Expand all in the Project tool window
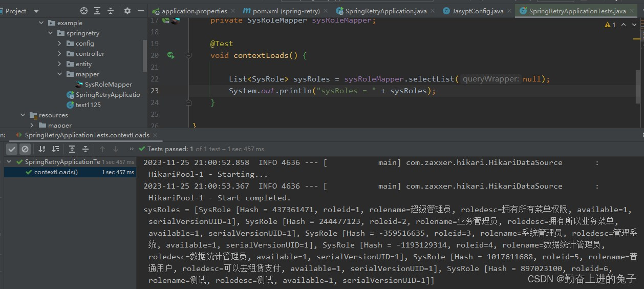The width and height of the screenshot is (644, 289). tap(98, 11)
